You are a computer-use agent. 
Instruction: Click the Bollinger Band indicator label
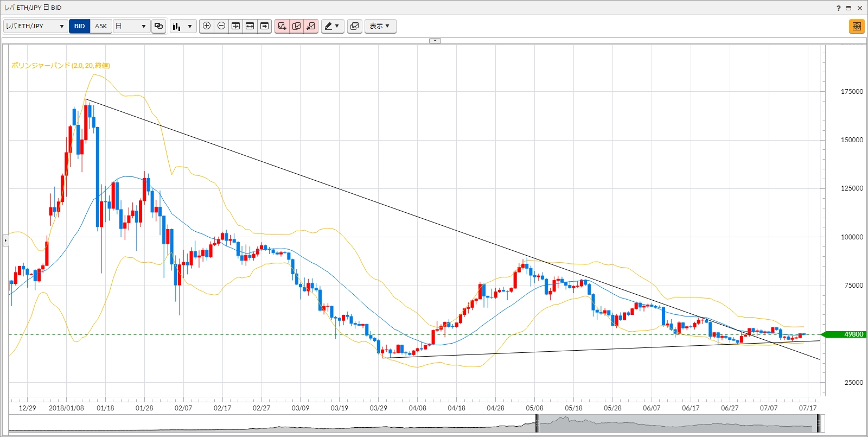pyautogui.click(x=60, y=66)
